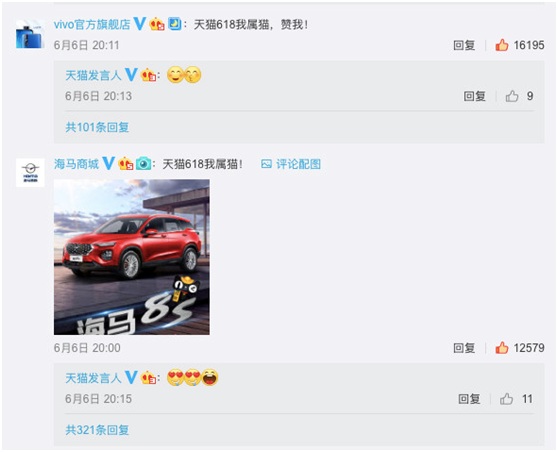
Task: Open vivo官方旗舰店 avatar image
Action: pos(30,34)
